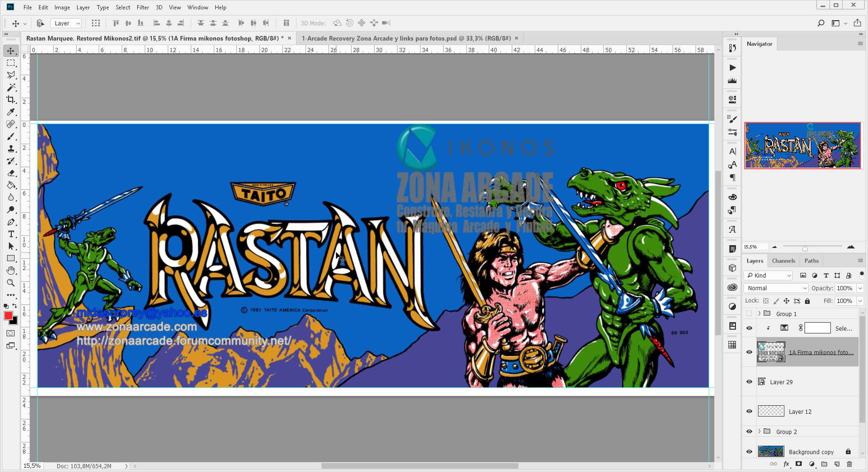Activate the Zoom tool
This screenshot has width=868, height=472.
[x=11, y=283]
